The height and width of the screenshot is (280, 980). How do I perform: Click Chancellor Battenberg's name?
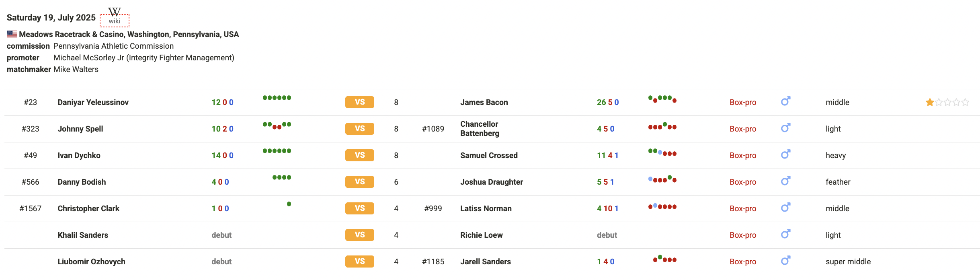coord(480,129)
